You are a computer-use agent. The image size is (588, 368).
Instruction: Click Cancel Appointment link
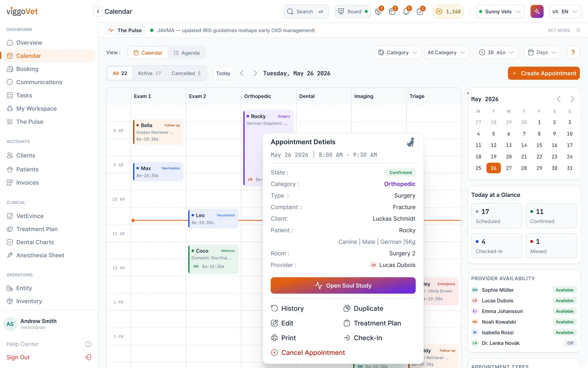click(x=308, y=353)
